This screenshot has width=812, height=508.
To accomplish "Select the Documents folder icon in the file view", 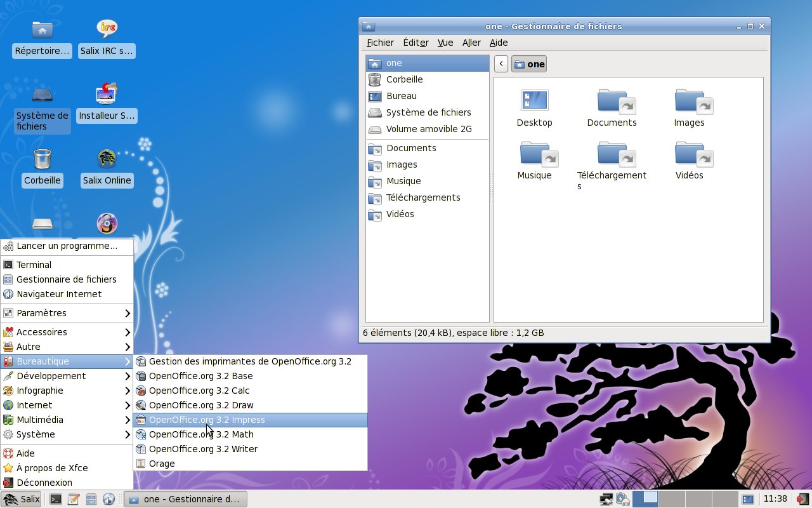I will point(616,100).
